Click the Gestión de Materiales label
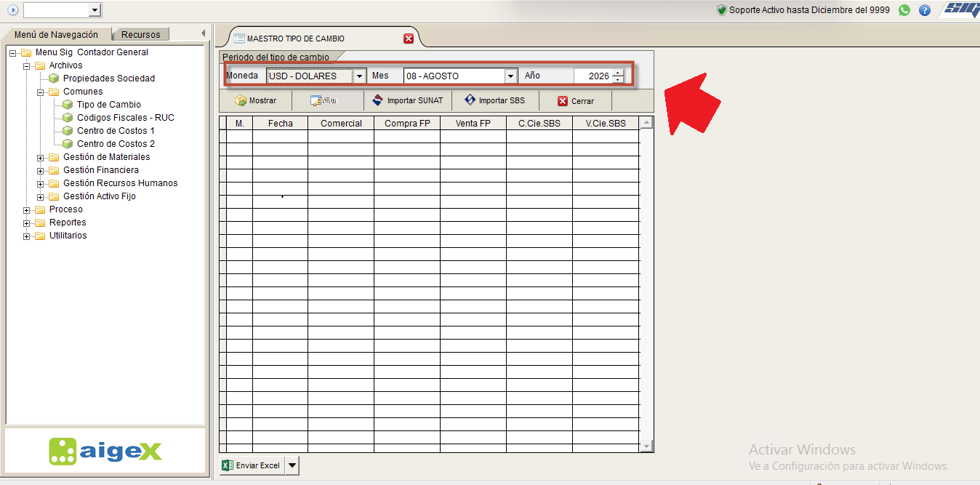This screenshot has height=485, width=980. (107, 157)
